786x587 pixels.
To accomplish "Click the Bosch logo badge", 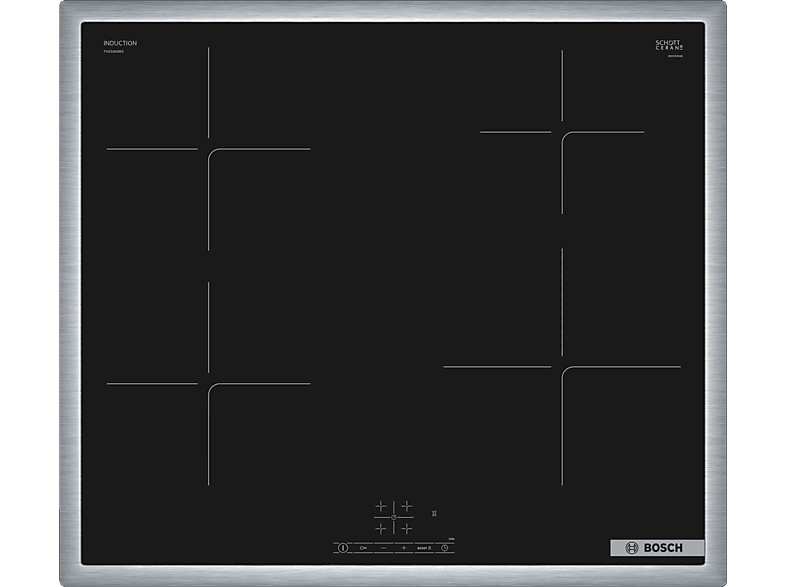I will pos(657,548).
